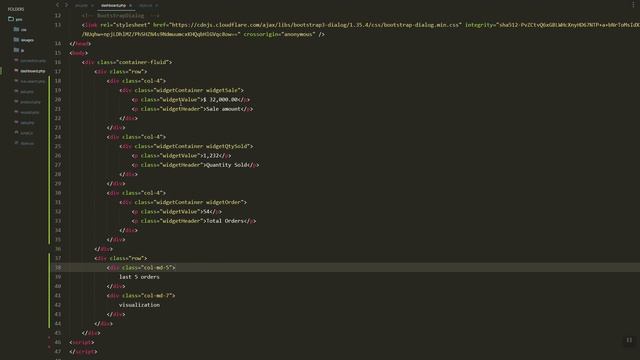Viewport: 640px width, 360px height.
Task: Click the crossorigin anonymous attribute
Action: [x=280, y=34]
